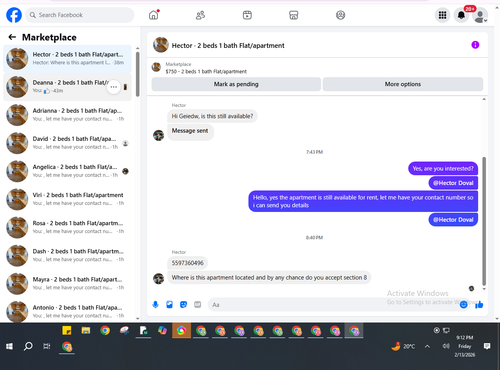Open the Windows Start menu
Viewport: 500px width, 370px height.
9,346
